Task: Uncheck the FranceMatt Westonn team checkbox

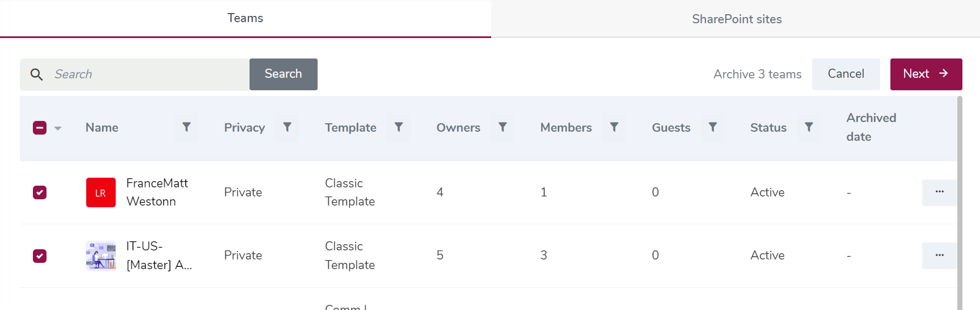Action: tap(40, 192)
